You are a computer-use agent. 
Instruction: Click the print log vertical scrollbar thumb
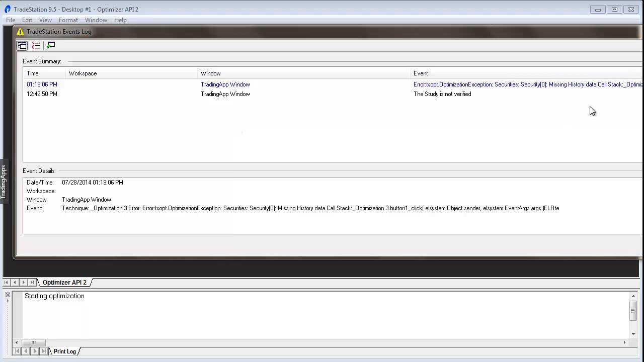633,311
